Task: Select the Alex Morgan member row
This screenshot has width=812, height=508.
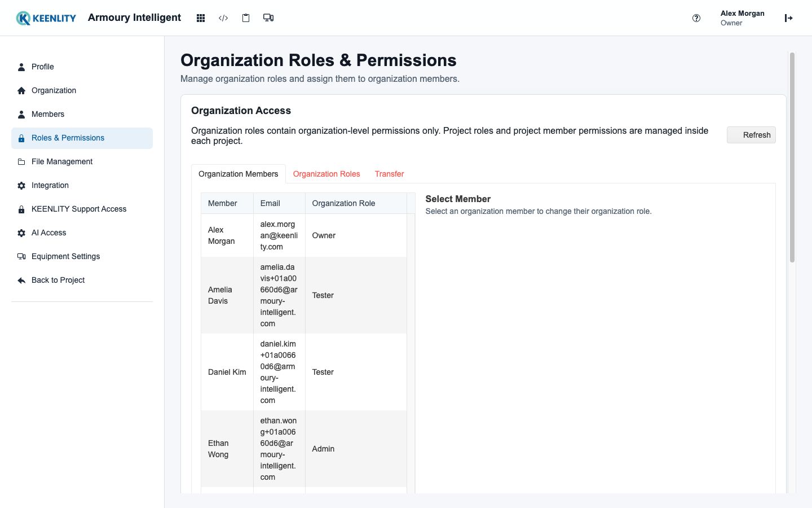Action: tap(304, 235)
